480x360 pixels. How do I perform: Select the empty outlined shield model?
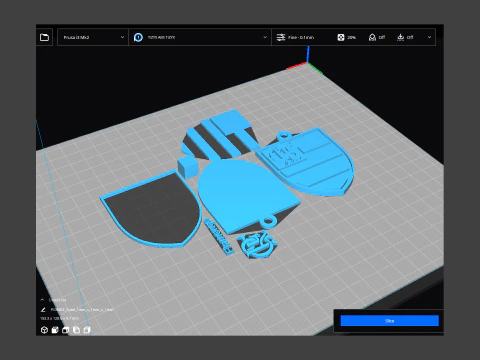click(x=153, y=210)
